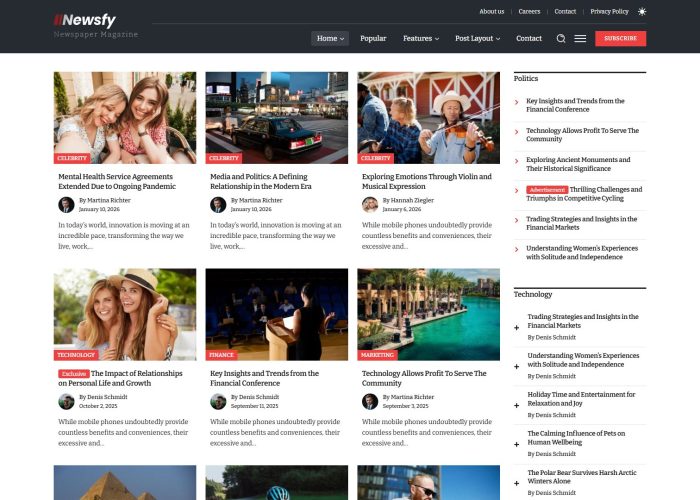The image size is (700, 500).
Task: Open the hamburger menu icon
Action: 580,38
